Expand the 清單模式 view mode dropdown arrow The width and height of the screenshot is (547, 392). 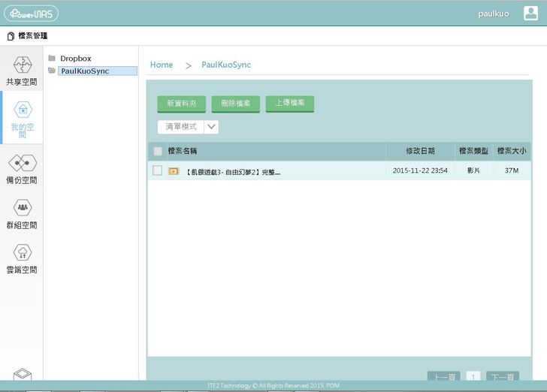point(212,127)
